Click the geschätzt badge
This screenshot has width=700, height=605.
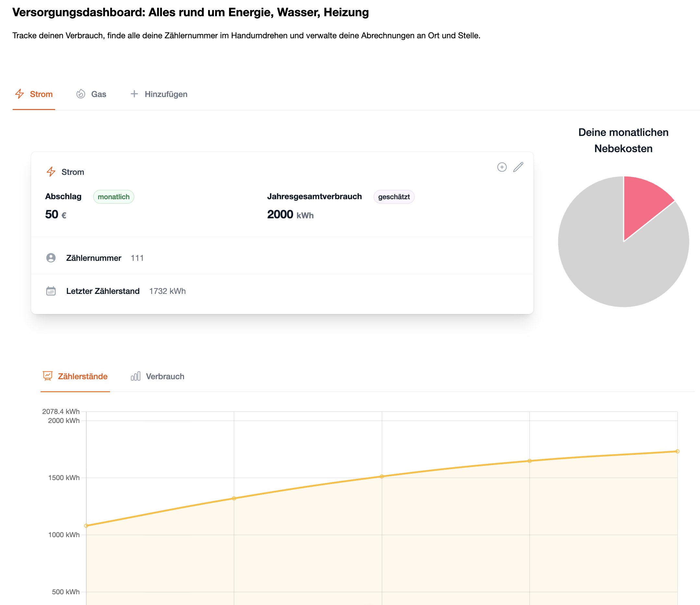(394, 197)
